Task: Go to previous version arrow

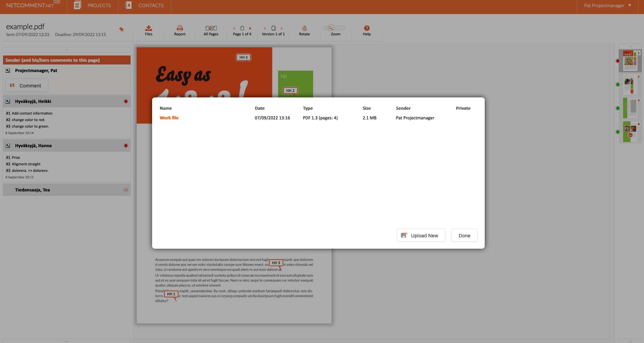Action: [265, 28]
